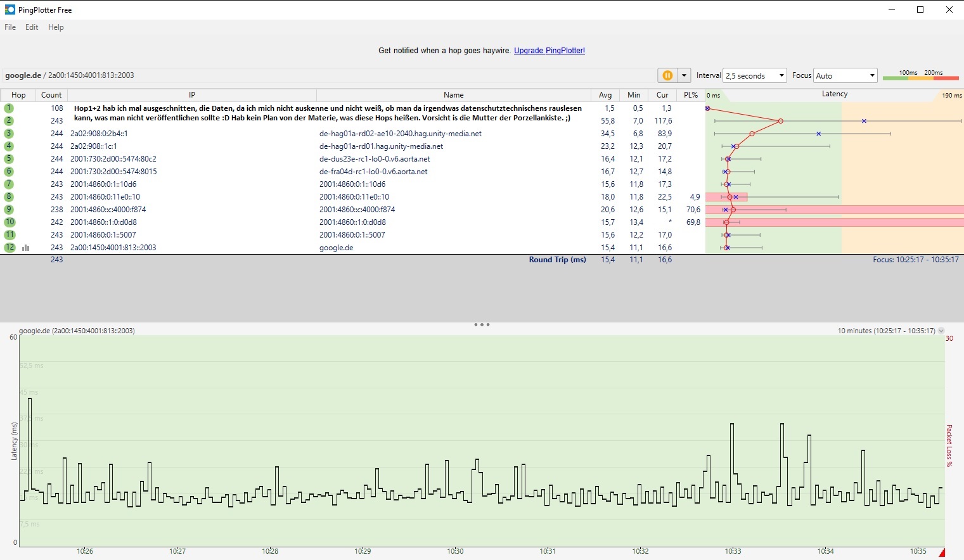The height and width of the screenshot is (560, 964).
Task: Select the hop 1 green circle
Action: (9, 108)
